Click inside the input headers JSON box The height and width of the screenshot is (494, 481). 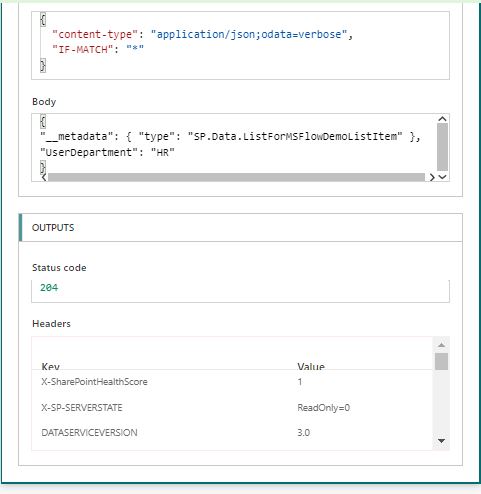tap(240, 46)
